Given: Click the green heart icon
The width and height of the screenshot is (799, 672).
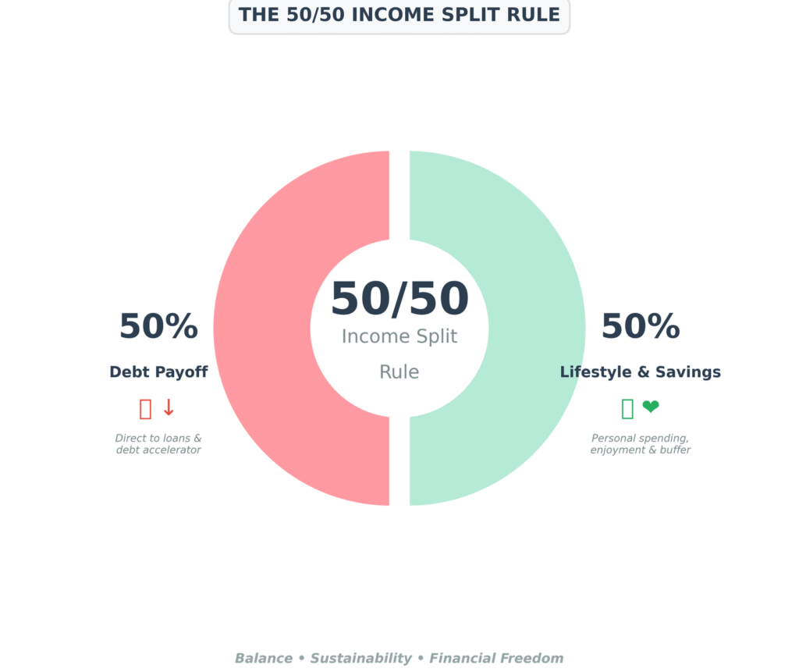Looking at the screenshot, I should point(650,407).
